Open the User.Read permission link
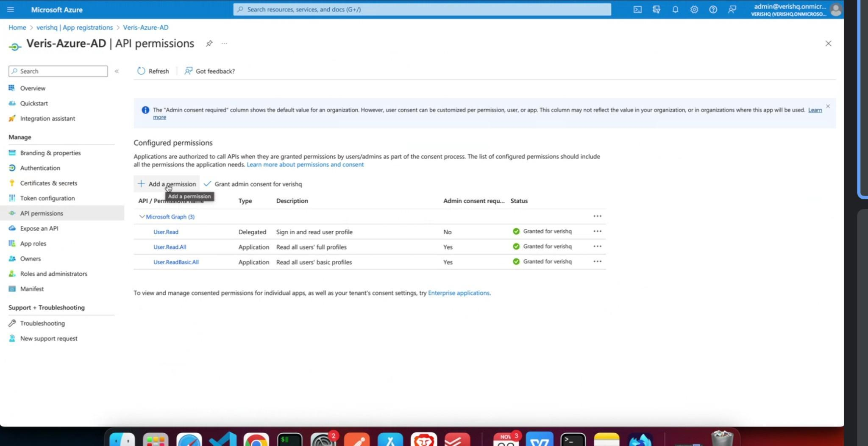868x446 pixels. pos(166,232)
